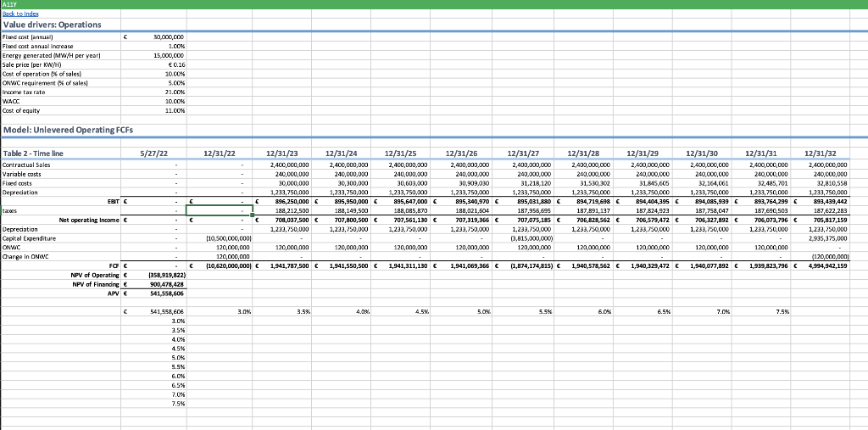Click the NPV of Financing value 900,478,428
This screenshot has height=430, width=868.
coord(169,284)
